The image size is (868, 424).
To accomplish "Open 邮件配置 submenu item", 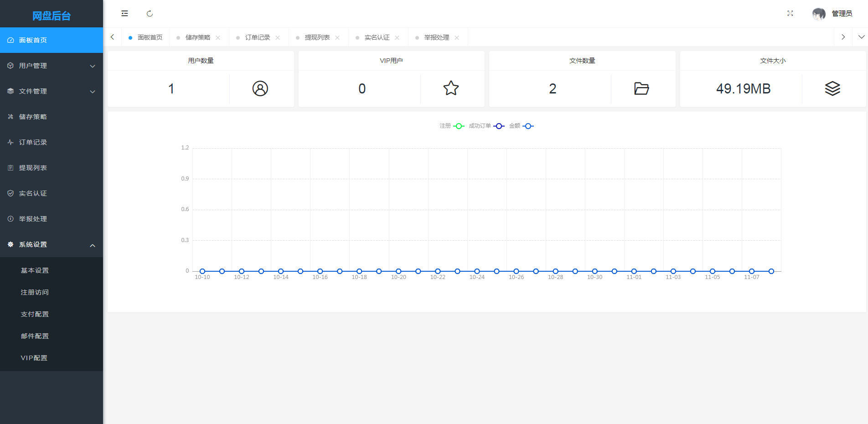I will (52, 336).
